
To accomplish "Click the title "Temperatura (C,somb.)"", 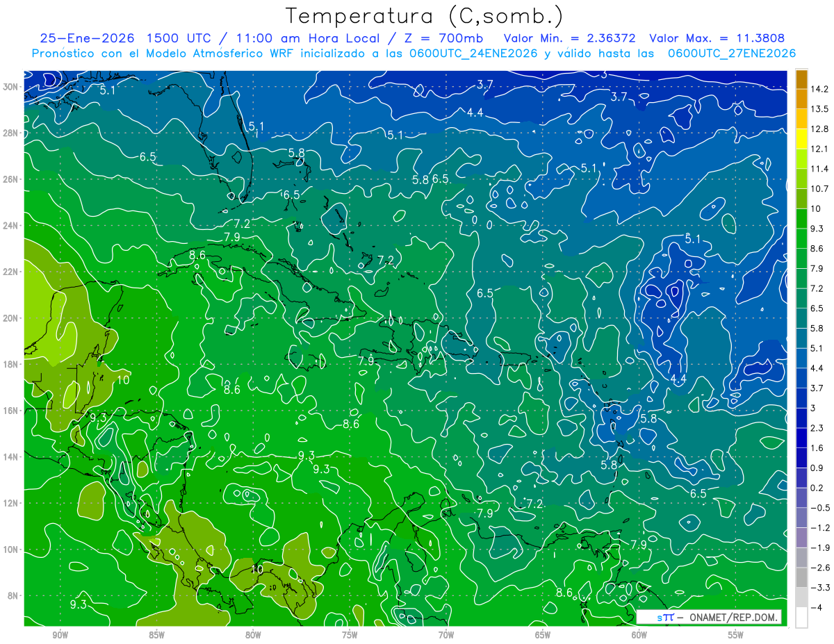I will click(x=425, y=16).
